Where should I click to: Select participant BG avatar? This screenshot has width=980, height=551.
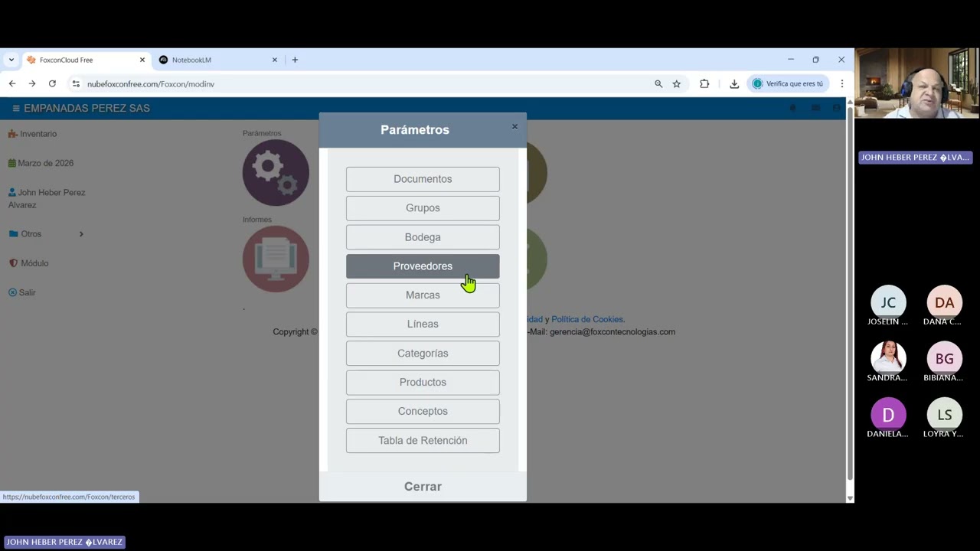point(945,358)
